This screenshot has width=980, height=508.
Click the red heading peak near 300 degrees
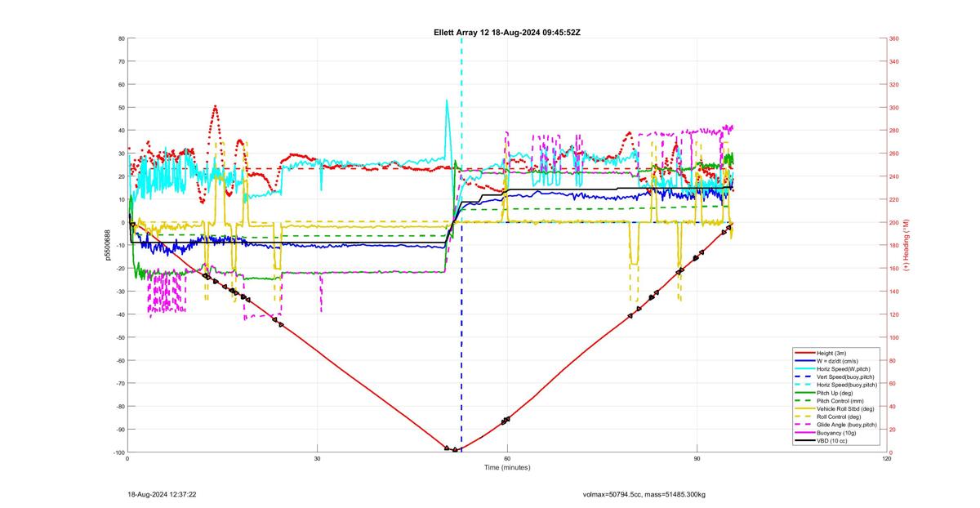[215, 107]
